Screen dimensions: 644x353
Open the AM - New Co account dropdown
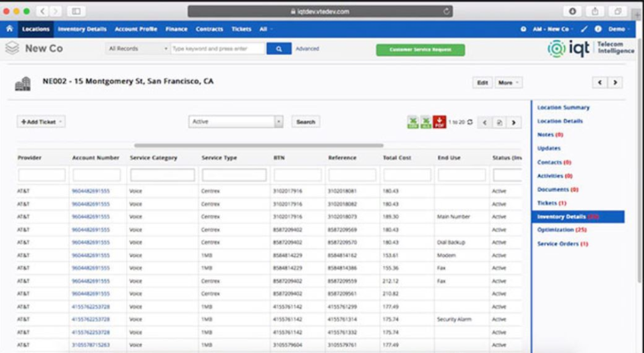pyautogui.click(x=553, y=29)
